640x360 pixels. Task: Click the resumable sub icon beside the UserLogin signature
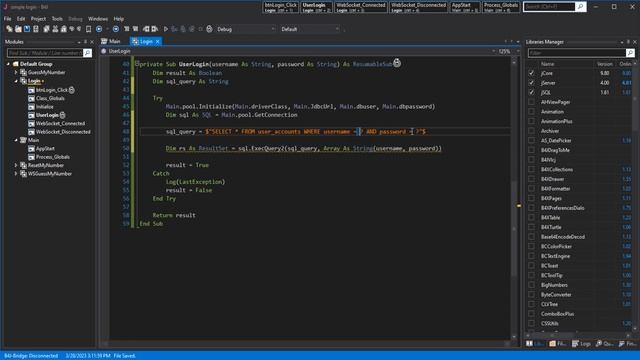pyautogui.click(x=397, y=63)
